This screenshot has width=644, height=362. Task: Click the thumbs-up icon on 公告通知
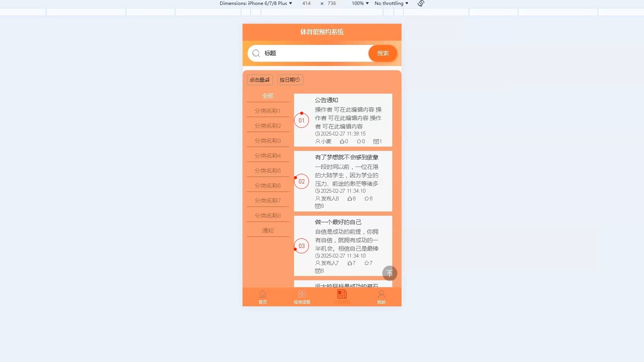tap(342, 141)
